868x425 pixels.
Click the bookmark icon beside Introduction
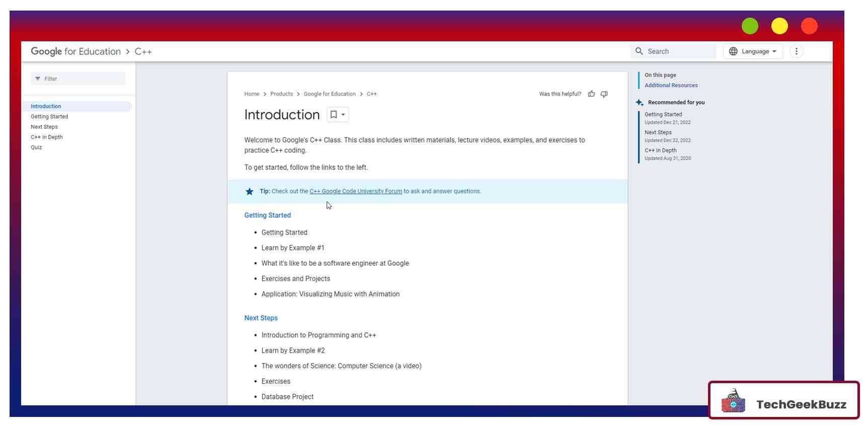coord(333,115)
